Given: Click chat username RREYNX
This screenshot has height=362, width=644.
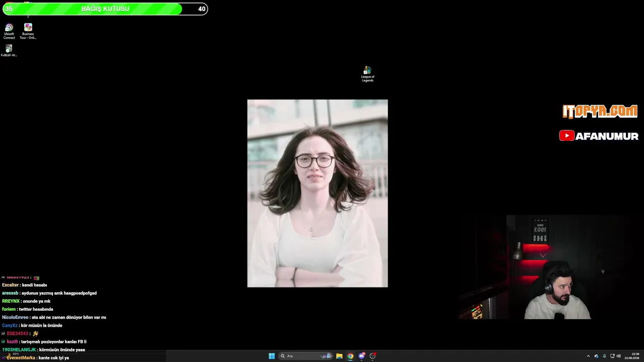Looking at the screenshot, I should (x=11, y=301).
